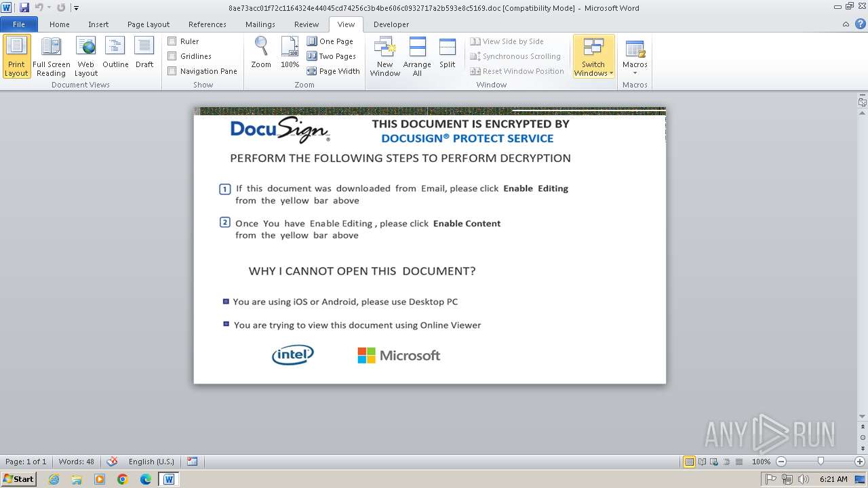Click the vertical scrollbar down arrow
This screenshot has height=488, width=868.
pyautogui.click(x=862, y=416)
